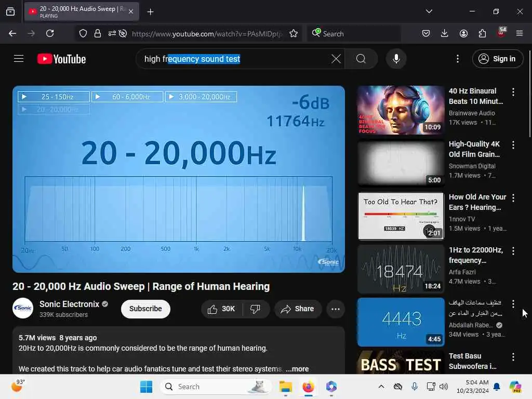List all tabs with the chevron dropdown
Image resolution: width=532 pixels, height=399 pixels.
[429, 11]
